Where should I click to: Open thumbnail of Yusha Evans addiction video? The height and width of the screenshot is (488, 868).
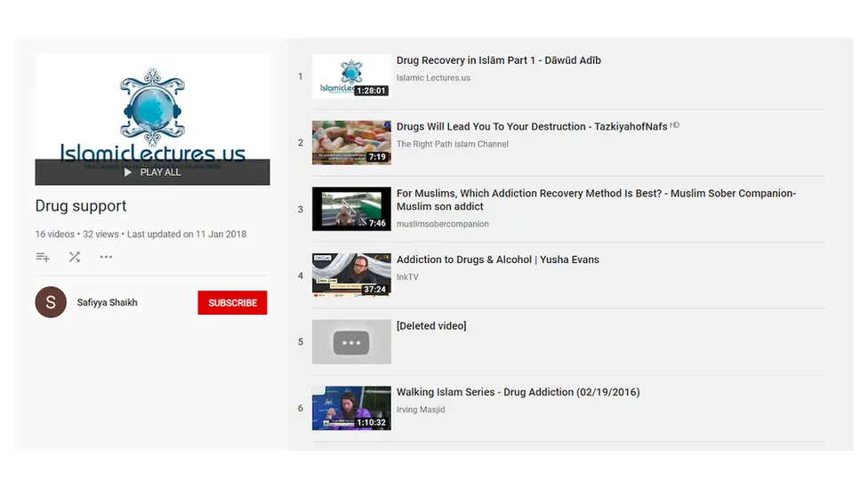coord(351,276)
